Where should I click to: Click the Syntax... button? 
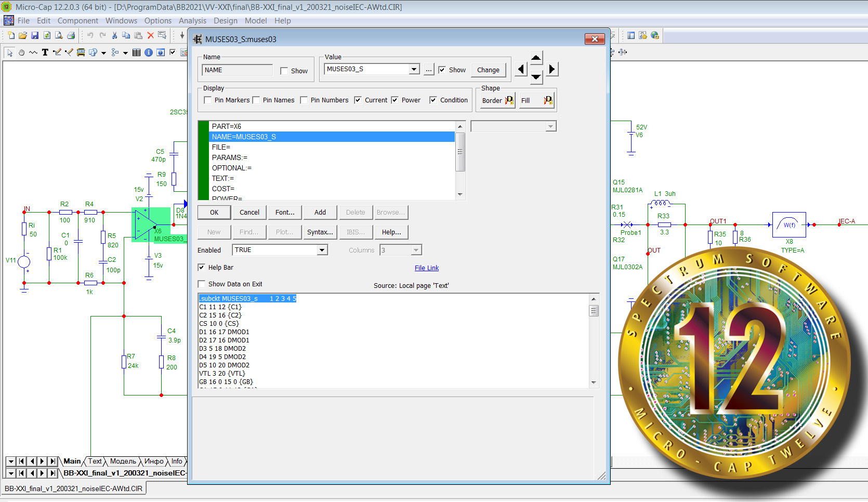tap(320, 232)
